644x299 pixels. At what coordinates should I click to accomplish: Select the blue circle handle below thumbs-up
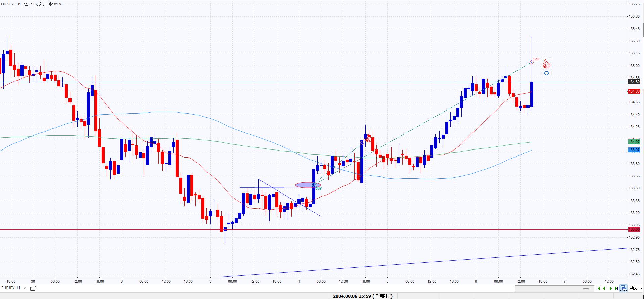click(x=546, y=73)
